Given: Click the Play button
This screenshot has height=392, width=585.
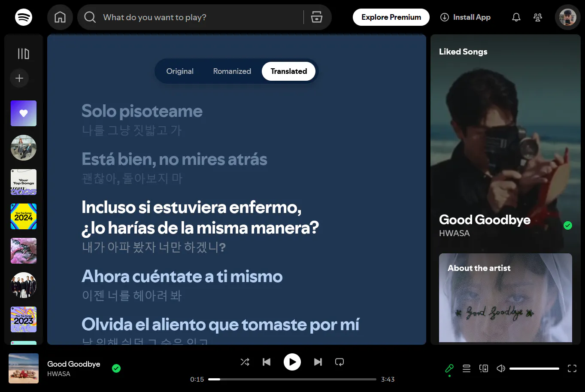Looking at the screenshot, I should click(292, 362).
